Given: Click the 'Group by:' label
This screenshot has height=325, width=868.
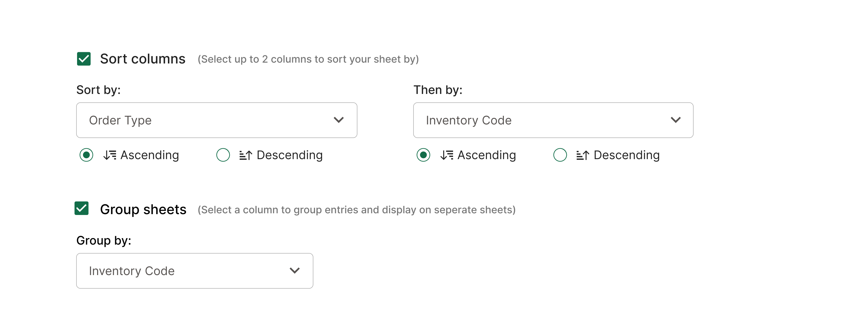Looking at the screenshot, I should click(x=104, y=240).
